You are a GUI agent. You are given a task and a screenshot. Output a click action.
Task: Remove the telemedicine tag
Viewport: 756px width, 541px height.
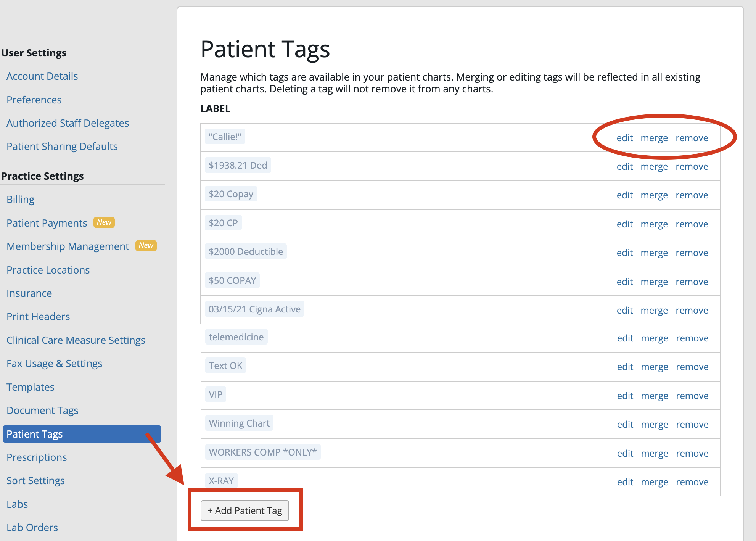click(x=692, y=338)
